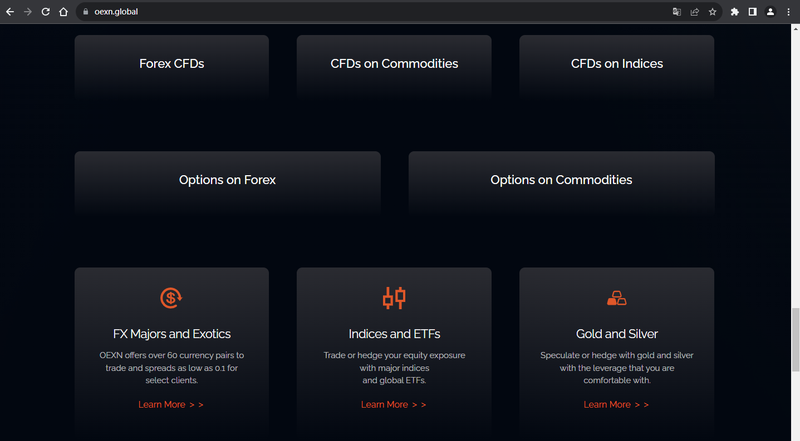Go forward with the browser arrow
Image resolution: width=800 pixels, height=441 pixels.
28,12
